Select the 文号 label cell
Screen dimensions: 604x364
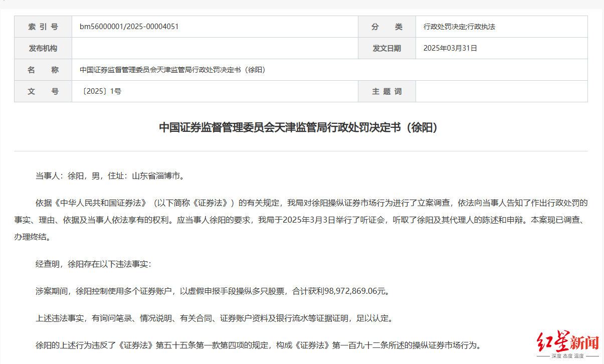click(x=43, y=91)
